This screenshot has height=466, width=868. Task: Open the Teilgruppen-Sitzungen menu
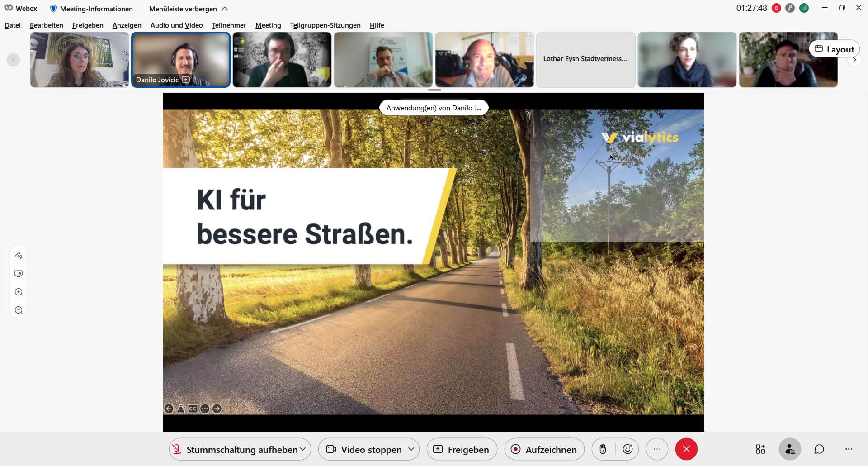click(x=325, y=25)
